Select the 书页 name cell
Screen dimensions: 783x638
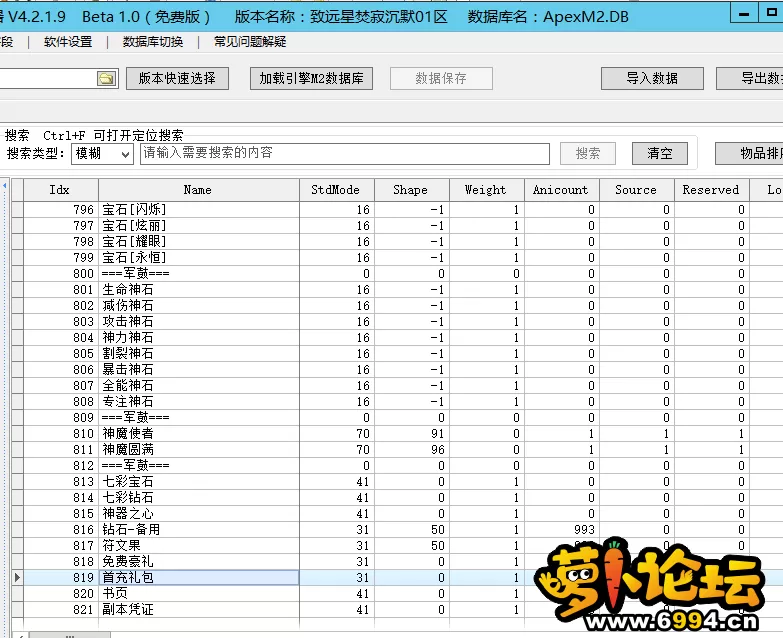coord(199,594)
